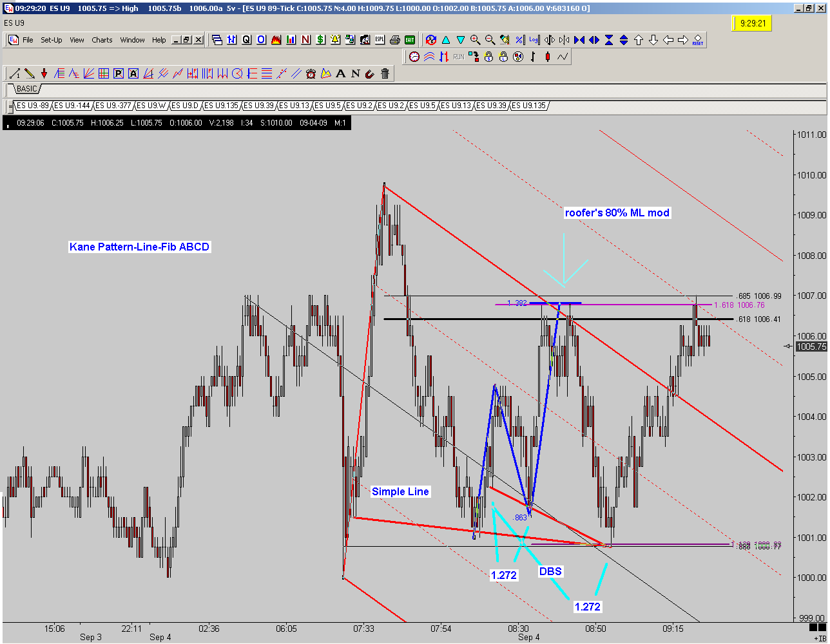Select the magnet snap tool

pyautogui.click(x=371, y=73)
